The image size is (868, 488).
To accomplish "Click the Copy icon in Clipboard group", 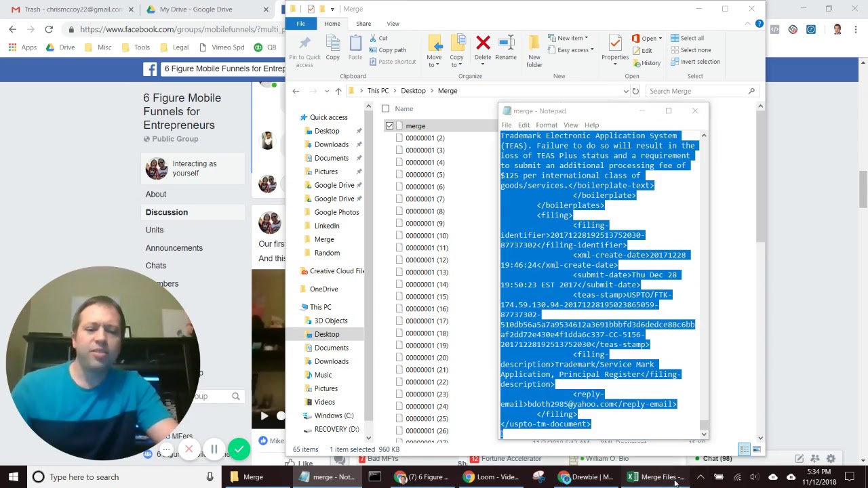I will [x=332, y=48].
